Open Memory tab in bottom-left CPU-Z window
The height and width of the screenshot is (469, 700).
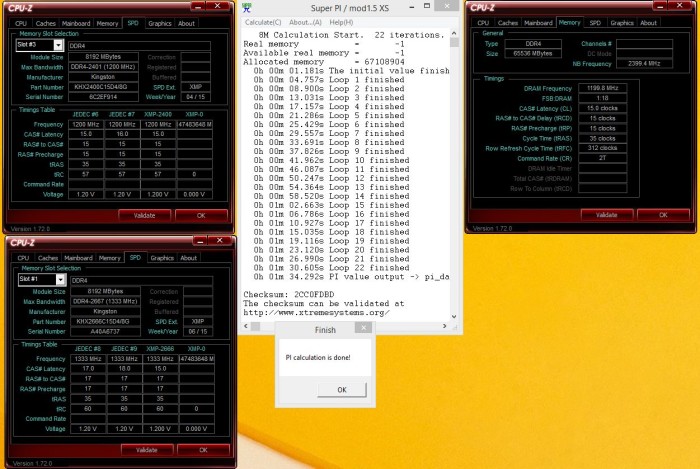point(109,258)
